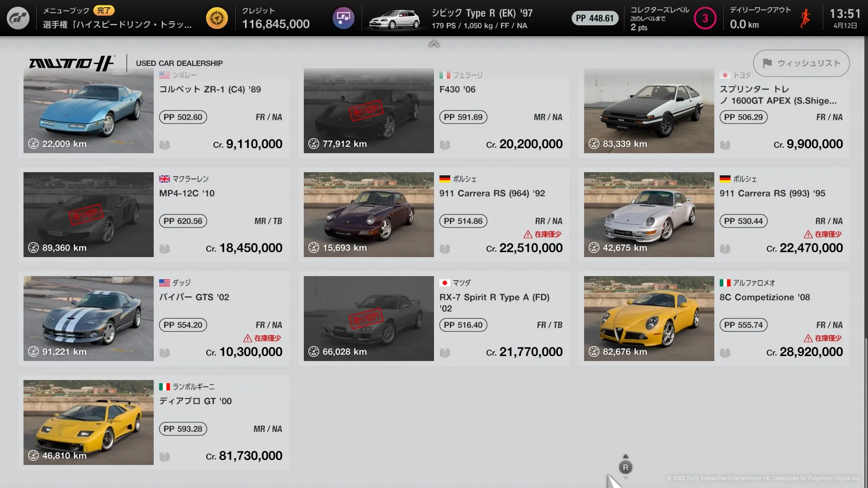Select the 911 Carrera RS (964) '92 thumbnail
This screenshot has height=488, width=868.
click(369, 215)
